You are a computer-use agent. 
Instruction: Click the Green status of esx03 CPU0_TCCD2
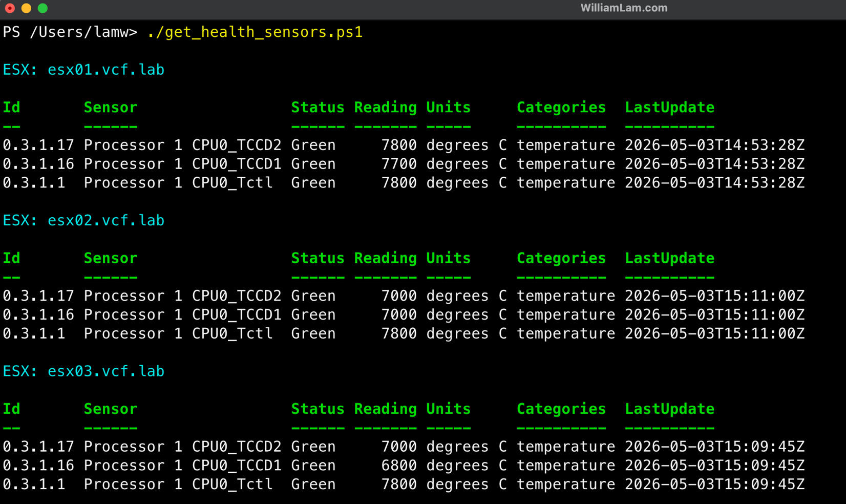[313, 447]
